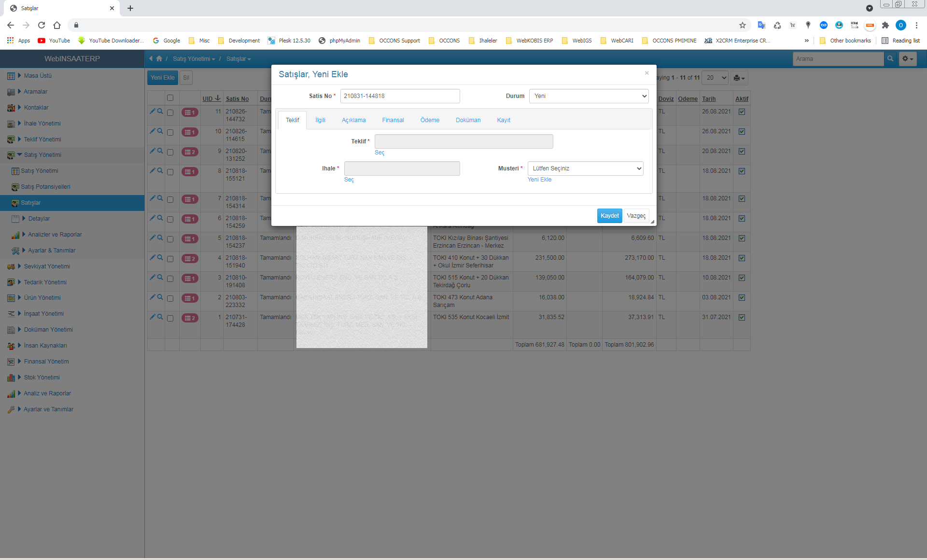Open the Chrome three-dot menu
Viewport: 927px width, 560px height.
pyautogui.click(x=916, y=25)
